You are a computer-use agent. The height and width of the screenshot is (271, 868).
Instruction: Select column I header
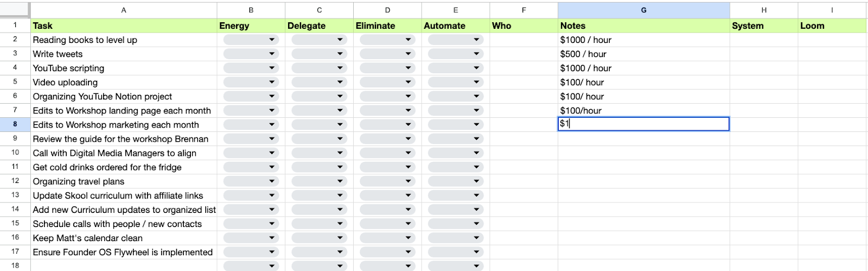pyautogui.click(x=832, y=10)
